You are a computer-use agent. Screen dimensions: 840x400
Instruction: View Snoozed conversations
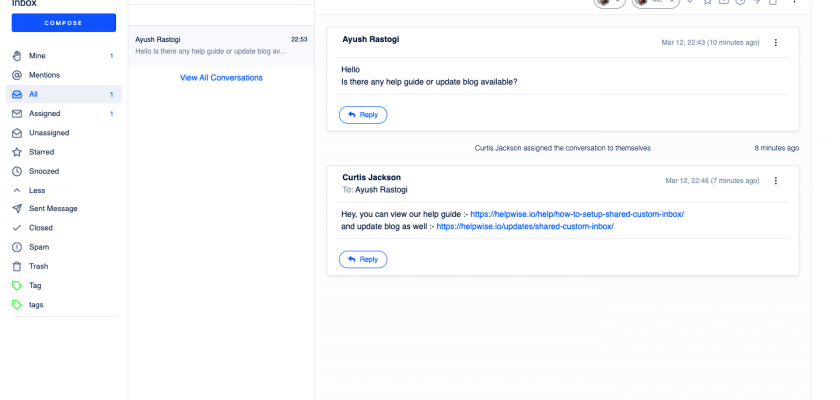click(x=44, y=171)
